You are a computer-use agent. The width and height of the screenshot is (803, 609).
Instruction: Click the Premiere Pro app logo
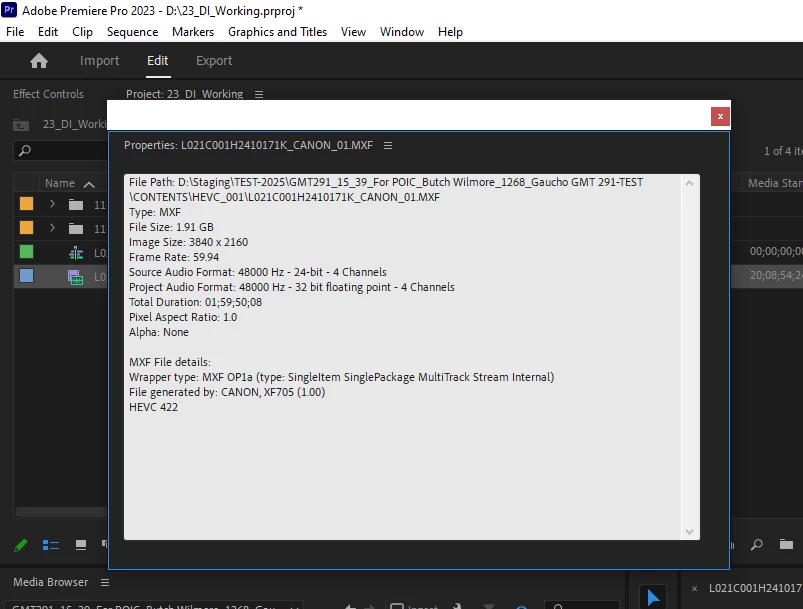[9, 10]
